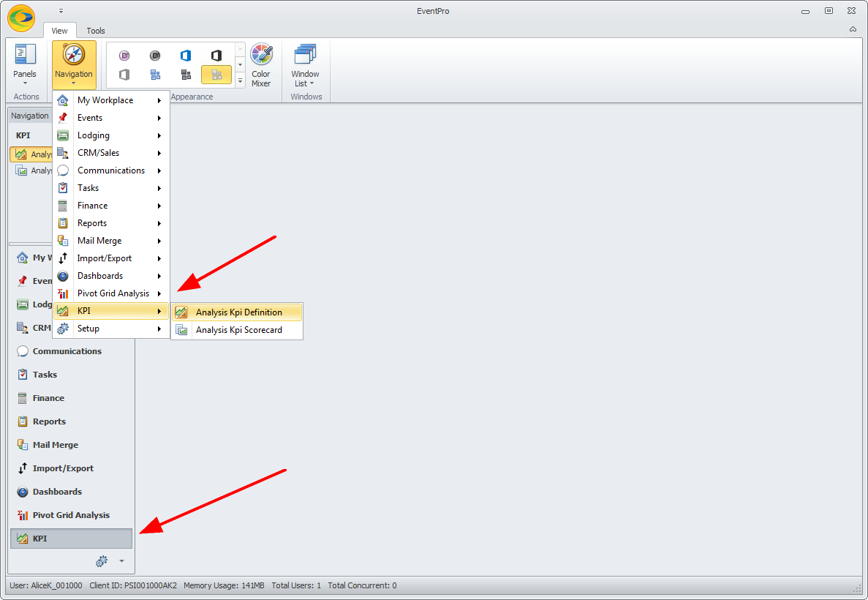
Task: Click the Import/Export arrows icon in left panel
Action: [x=22, y=468]
